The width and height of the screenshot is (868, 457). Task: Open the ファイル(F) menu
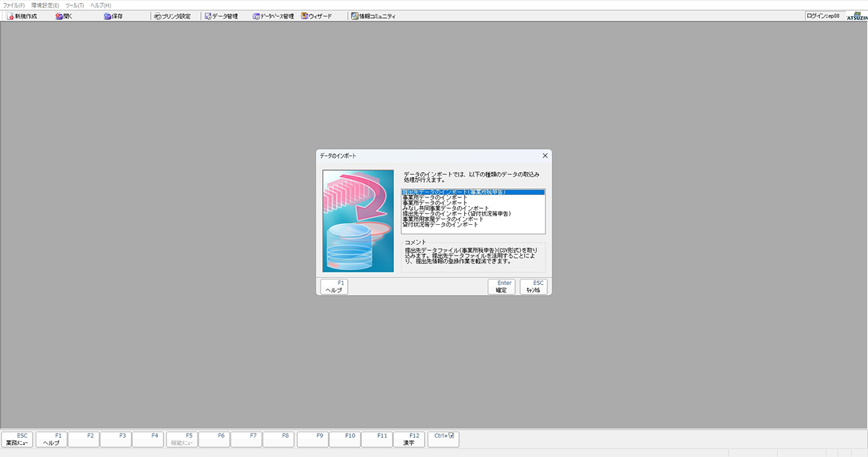pos(14,5)
